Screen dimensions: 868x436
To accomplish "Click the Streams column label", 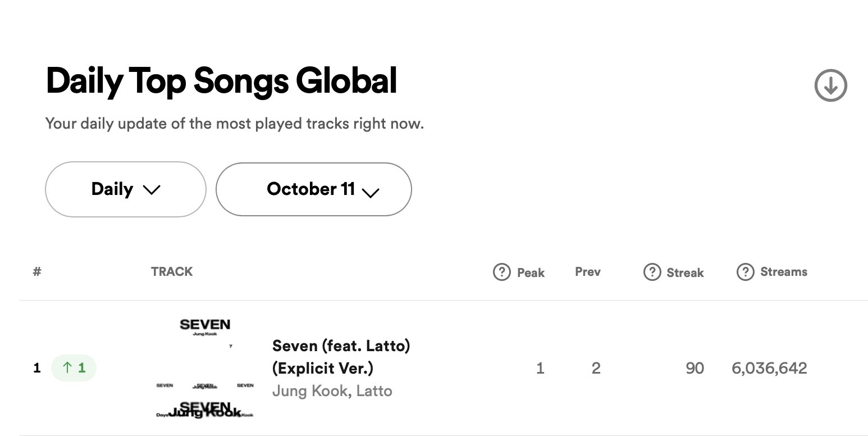I will pyautogui.click(x=784, y=272).
